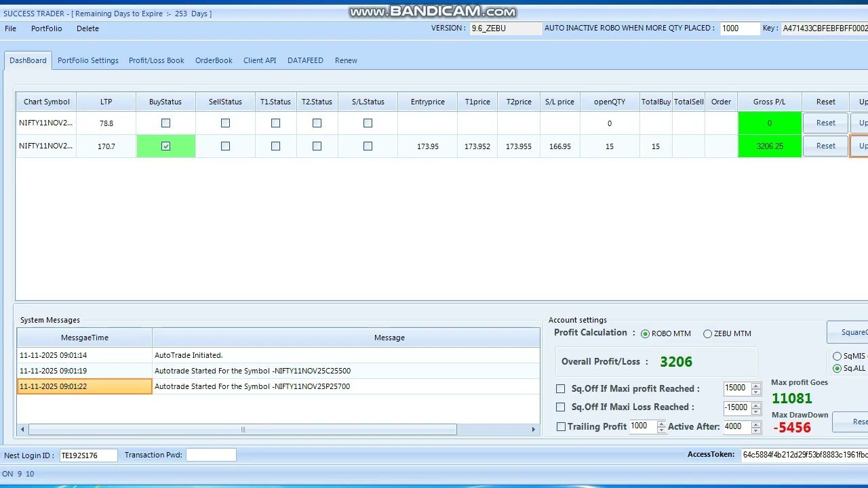The height and width of the screenshot is (488, 868).
Task: Select the SqMIS radio button
Action: (837, 356)
